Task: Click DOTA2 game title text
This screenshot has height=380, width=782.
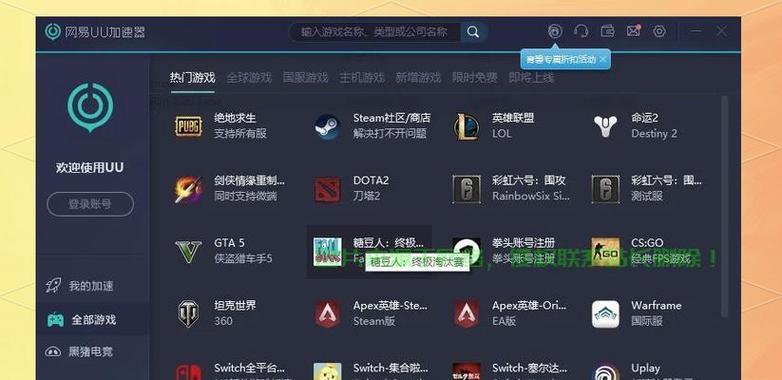Action: click(x=371, y=181)
